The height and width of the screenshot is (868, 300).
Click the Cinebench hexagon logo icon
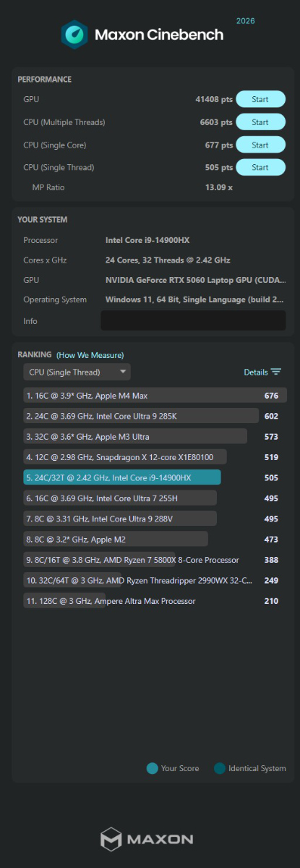point(74,35)
